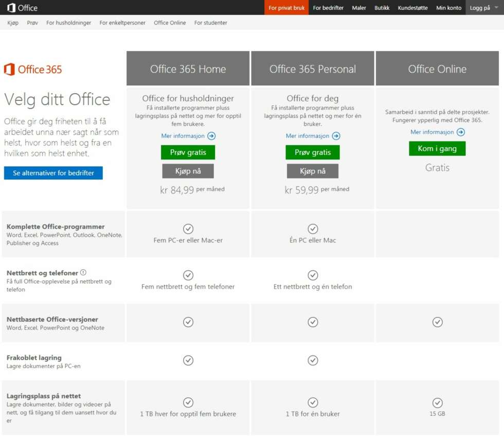Open the Kjøp submenu link
Viewport: 504px width, 440px height.
pyautogui.click(x=13, y=23)
